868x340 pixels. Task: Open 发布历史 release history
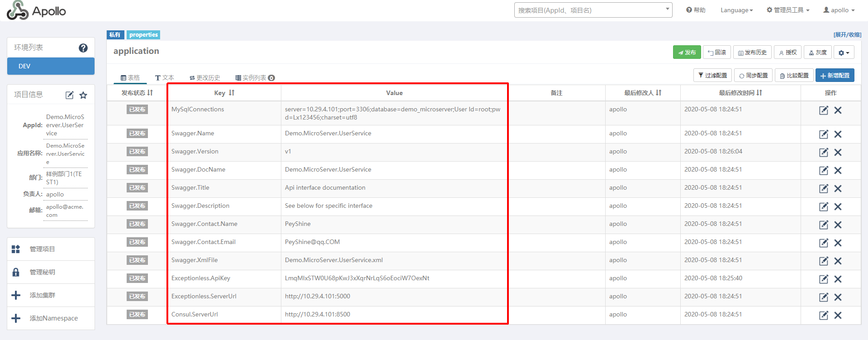(x=752, y=53)
